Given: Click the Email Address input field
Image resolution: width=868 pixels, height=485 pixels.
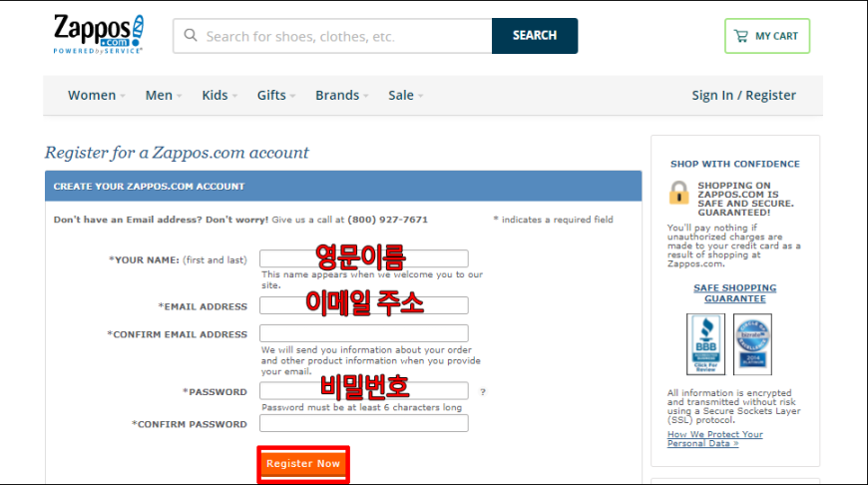Looking at the screenshot, I should pos(364,305).
